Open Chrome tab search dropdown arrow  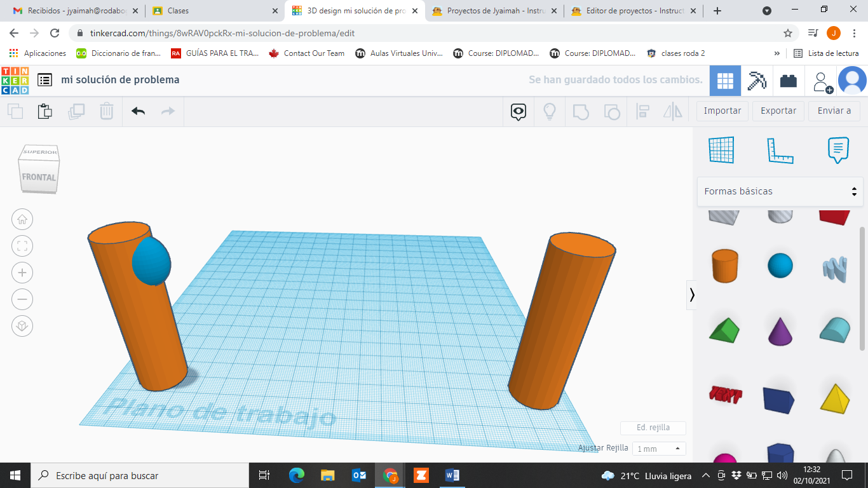[x=767, y=11]
